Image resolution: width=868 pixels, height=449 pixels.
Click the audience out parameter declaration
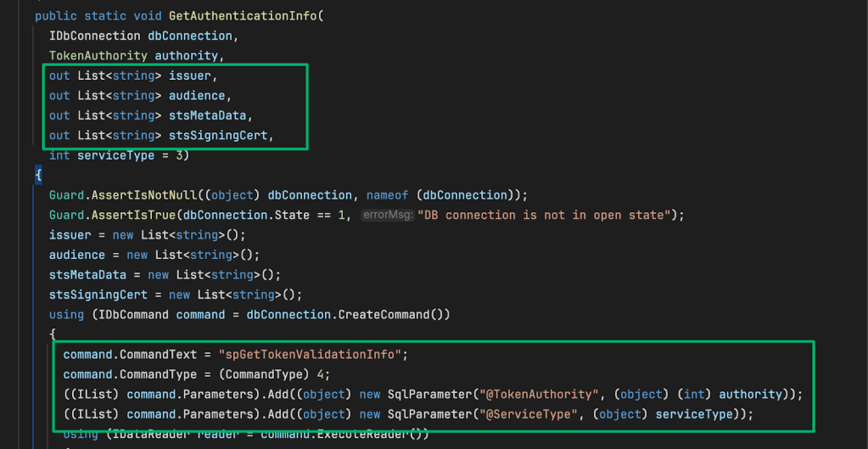197,96
